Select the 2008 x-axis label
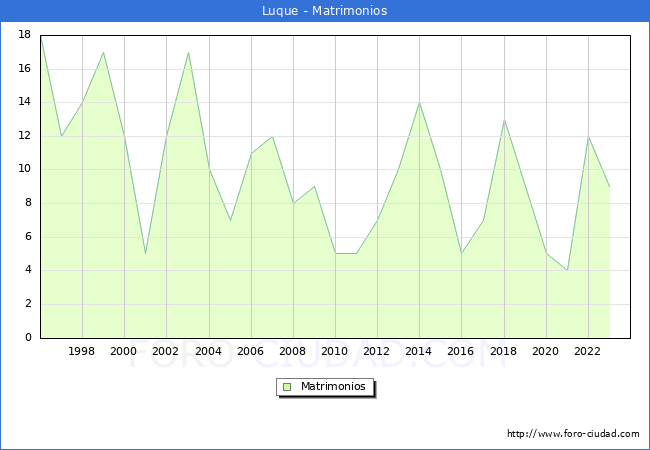The height and width of the screenshot is (450, 650). point(293,351)
